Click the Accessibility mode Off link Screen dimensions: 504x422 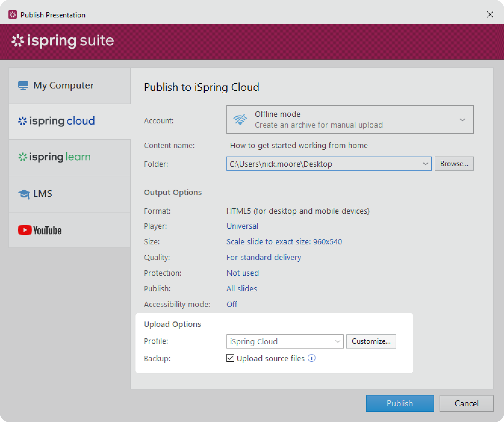click(232, 304)
